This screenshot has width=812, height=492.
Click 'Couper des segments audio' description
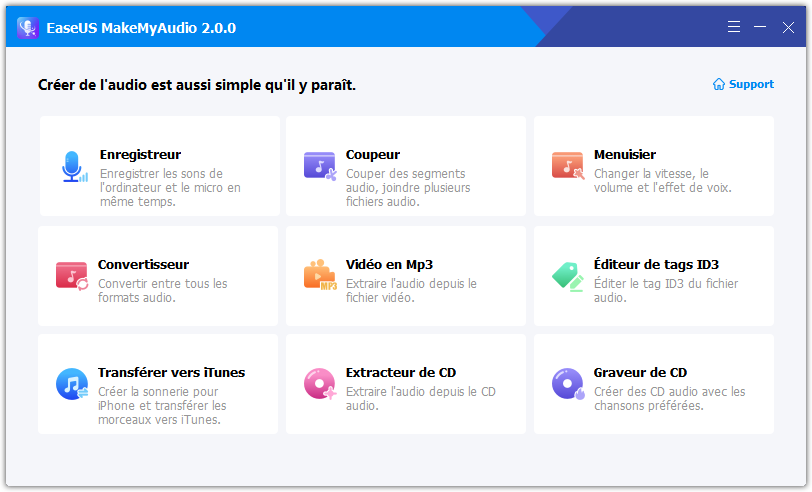(408, 187)
